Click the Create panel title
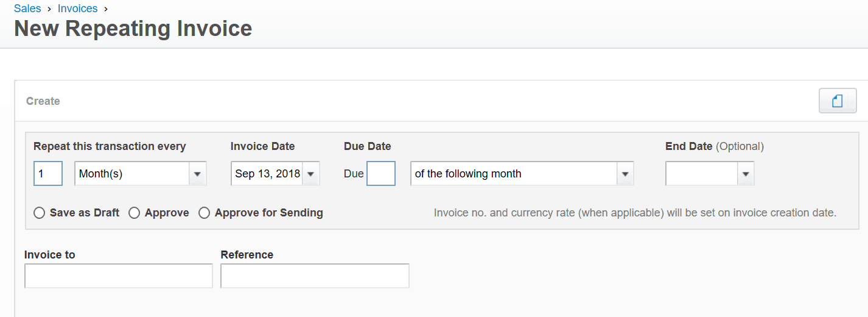 43,101
